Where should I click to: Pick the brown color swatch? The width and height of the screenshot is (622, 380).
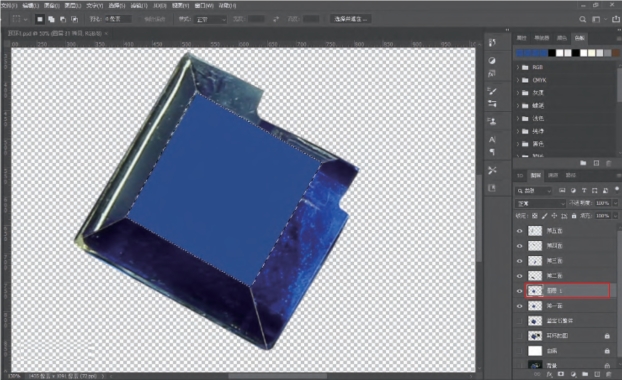pyautogui.click(x=616, y=53)
